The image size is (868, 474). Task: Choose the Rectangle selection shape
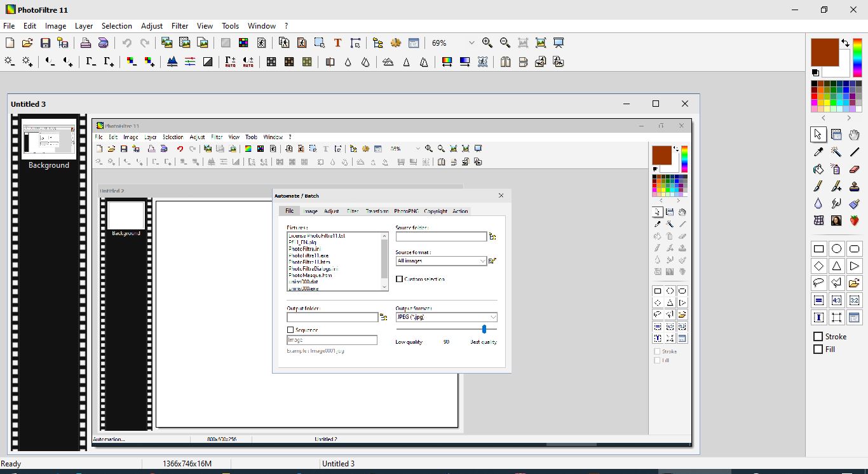(x=818, y=249)
